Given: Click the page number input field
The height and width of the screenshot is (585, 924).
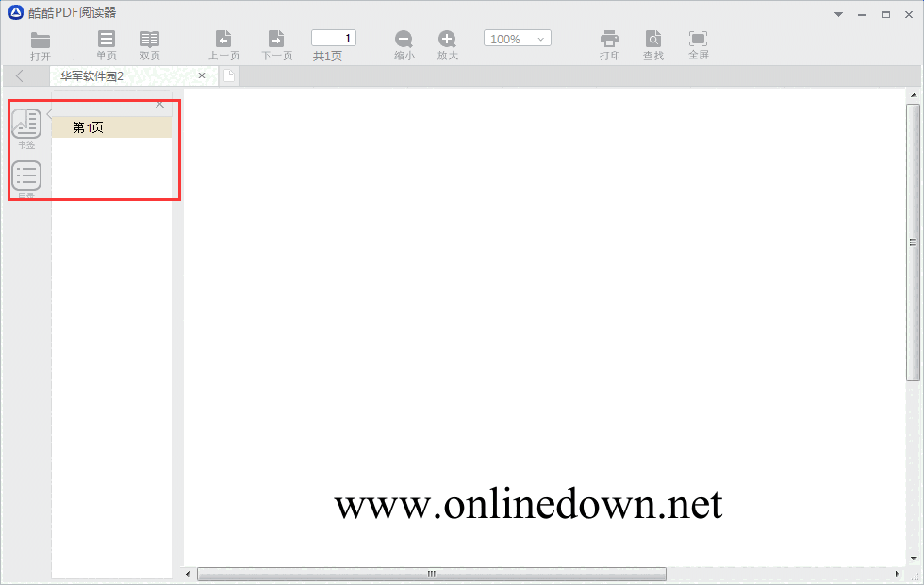Looking at the screenshot, I should [x=334, y=39].
